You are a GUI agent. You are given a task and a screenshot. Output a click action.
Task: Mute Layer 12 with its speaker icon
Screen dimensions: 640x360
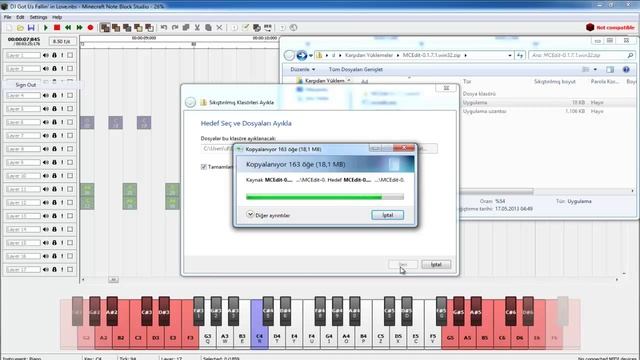pyautogui.click(x=46, y=203)
